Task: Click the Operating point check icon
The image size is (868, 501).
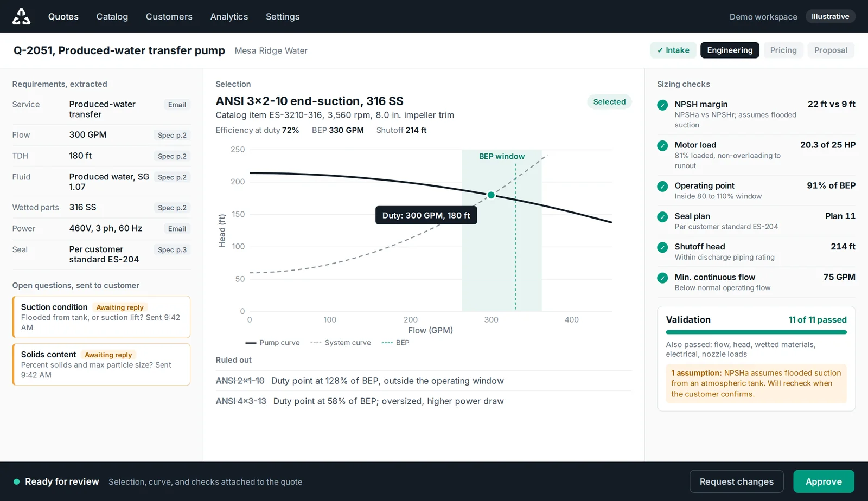Action: [662, 187]
